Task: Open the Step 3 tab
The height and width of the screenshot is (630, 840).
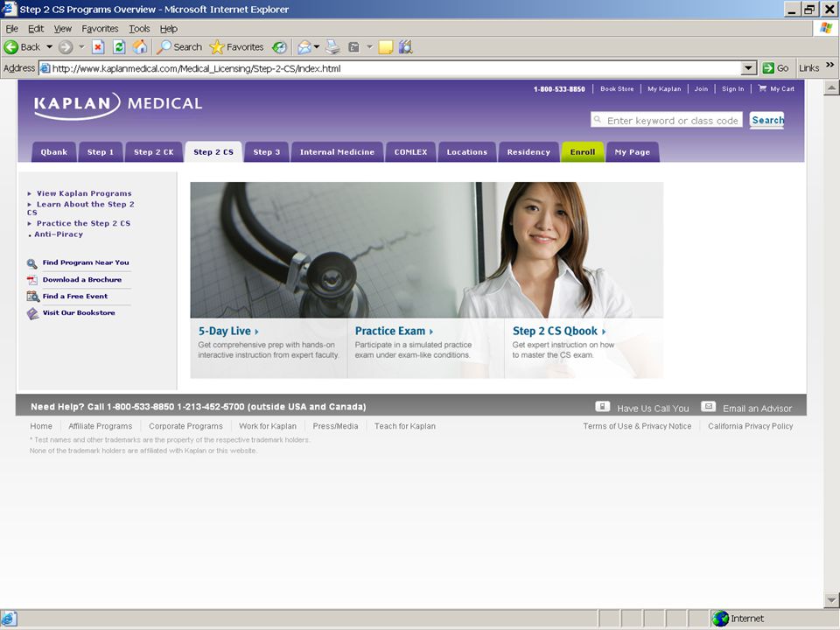Action: (267, 152)
